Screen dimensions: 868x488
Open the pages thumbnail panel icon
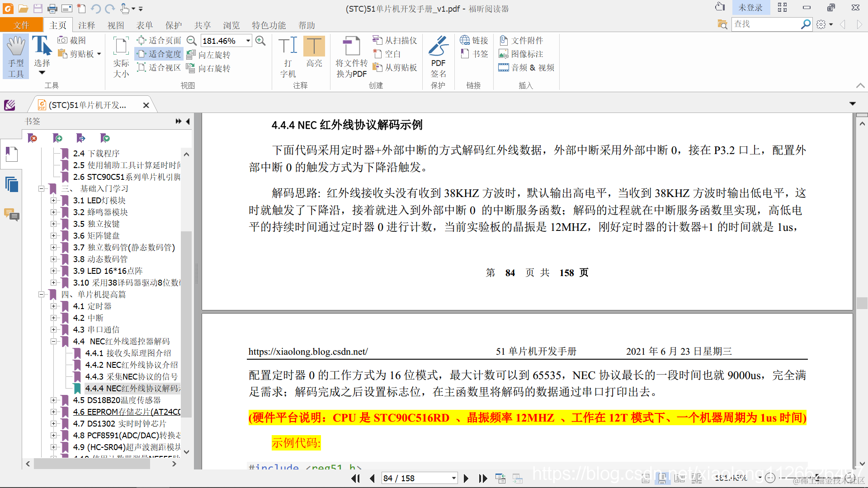[12, 184]
